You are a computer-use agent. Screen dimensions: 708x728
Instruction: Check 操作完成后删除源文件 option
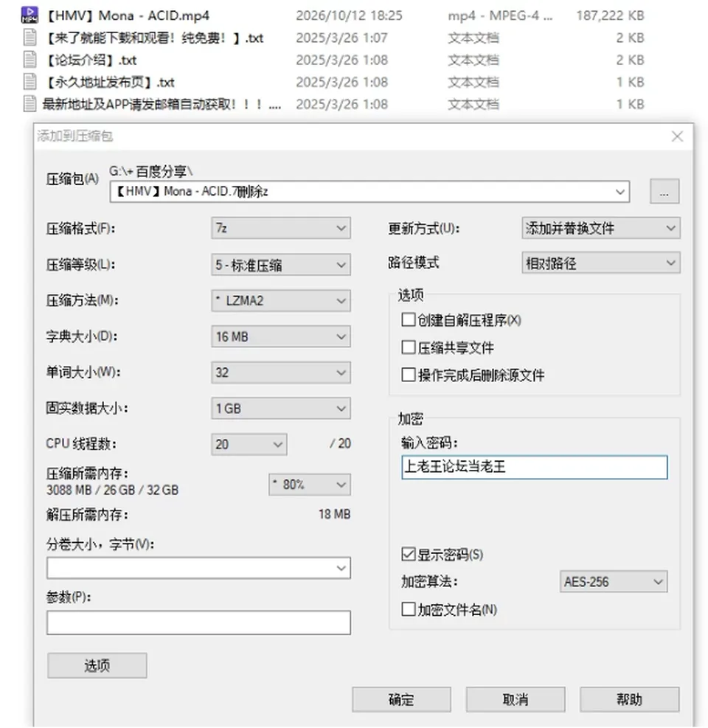pos(408,375)
